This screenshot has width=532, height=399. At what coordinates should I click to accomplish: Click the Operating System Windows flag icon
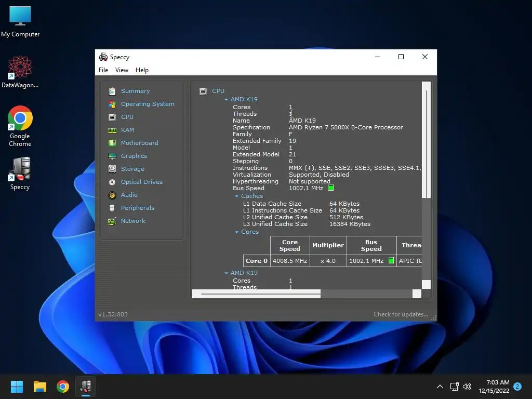coord(112,104)
